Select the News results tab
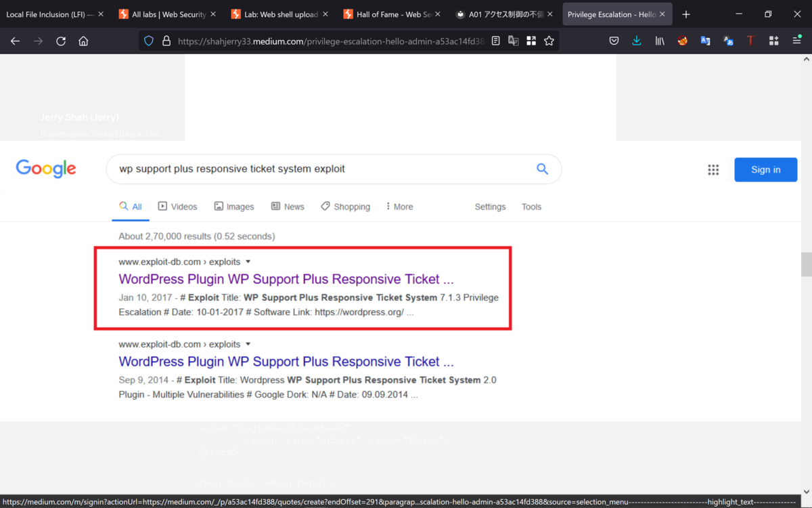Screen dimensions: 812x508 pyautogui.click(x=288, y=207)
